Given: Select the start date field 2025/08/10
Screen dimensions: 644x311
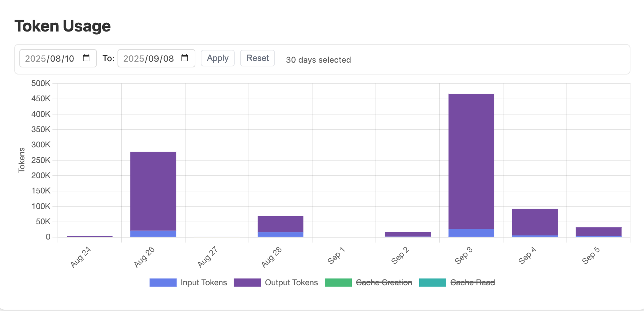Looking at the screenshot, I should [58, 58].
